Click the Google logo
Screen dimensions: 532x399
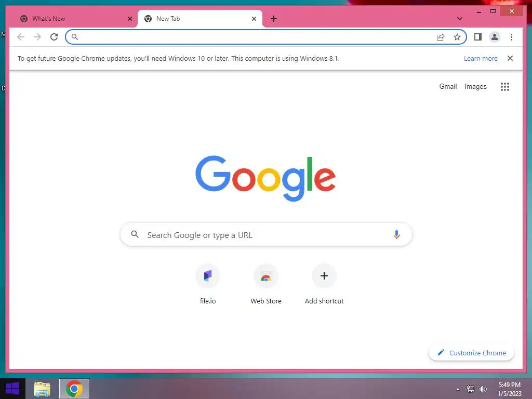265,178
